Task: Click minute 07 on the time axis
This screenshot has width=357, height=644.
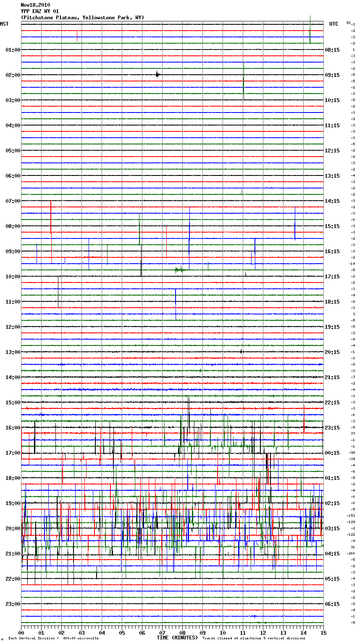Action: click(163, 633)
